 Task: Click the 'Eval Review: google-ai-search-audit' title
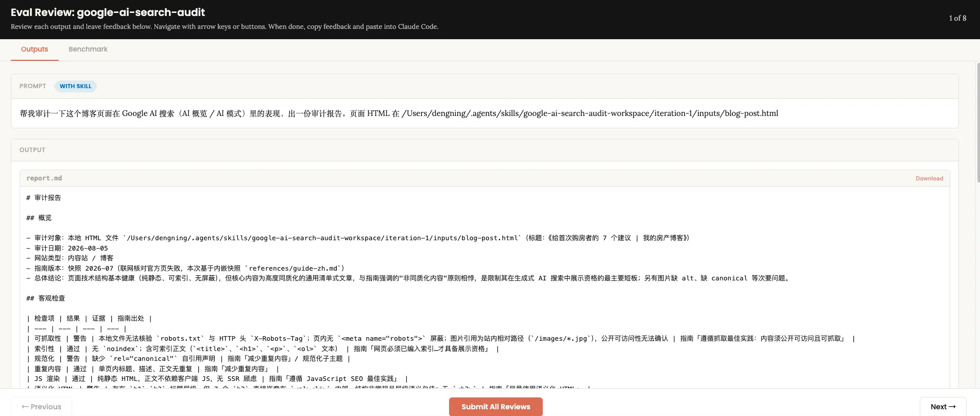coord(108,12)
